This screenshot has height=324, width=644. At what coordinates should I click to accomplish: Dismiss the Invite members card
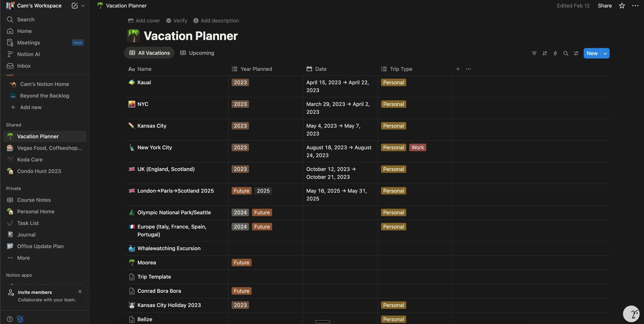[80, 291]
